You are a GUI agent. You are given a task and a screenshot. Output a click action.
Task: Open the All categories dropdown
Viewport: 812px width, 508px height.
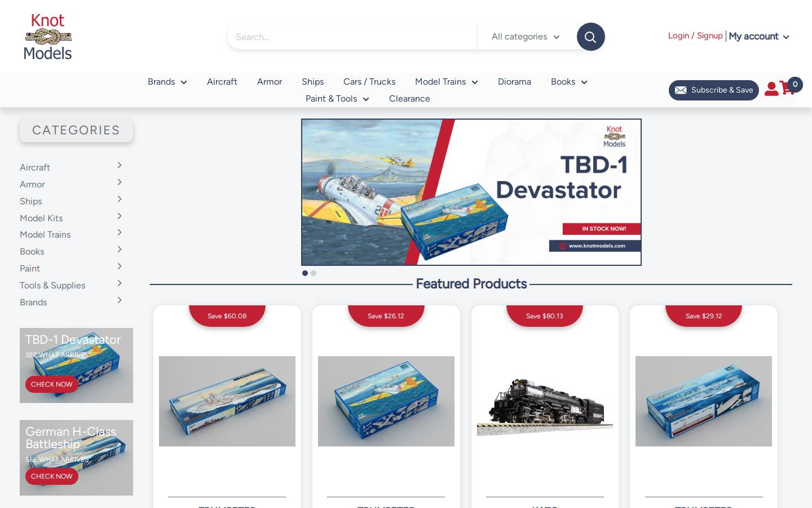click(526, 37)
